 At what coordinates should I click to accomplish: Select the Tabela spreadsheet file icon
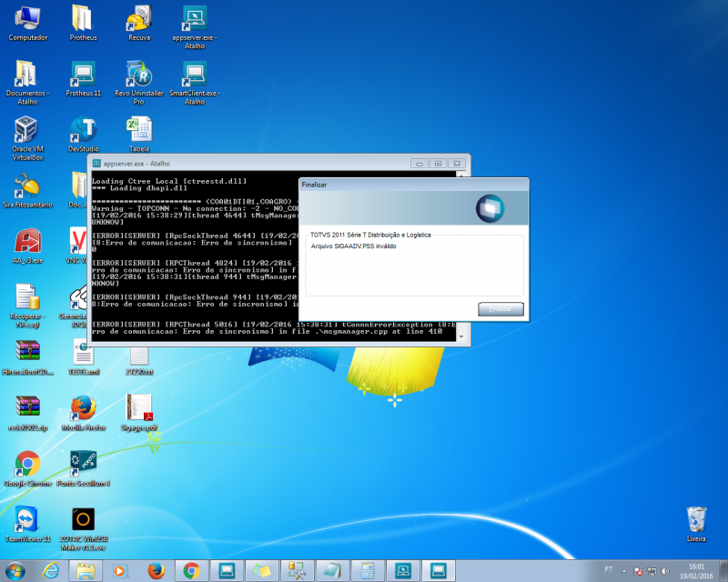[x=139, y=135]
